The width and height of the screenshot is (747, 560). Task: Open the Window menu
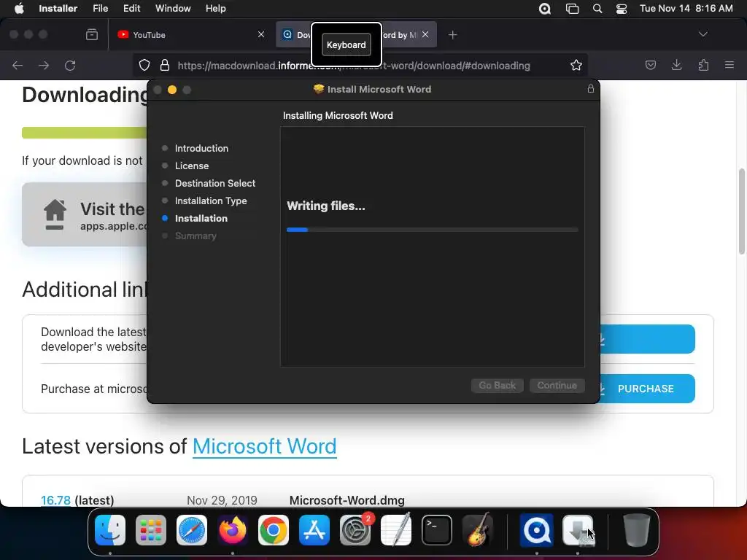(x=173, y=9)
